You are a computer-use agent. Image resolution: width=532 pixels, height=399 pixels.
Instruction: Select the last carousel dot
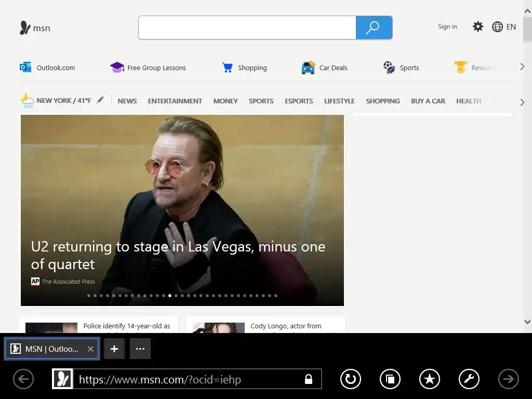[276, 296]
